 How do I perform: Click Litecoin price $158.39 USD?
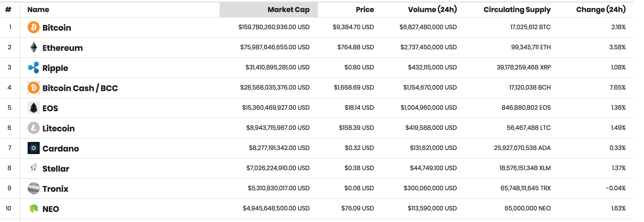point(356,128)
